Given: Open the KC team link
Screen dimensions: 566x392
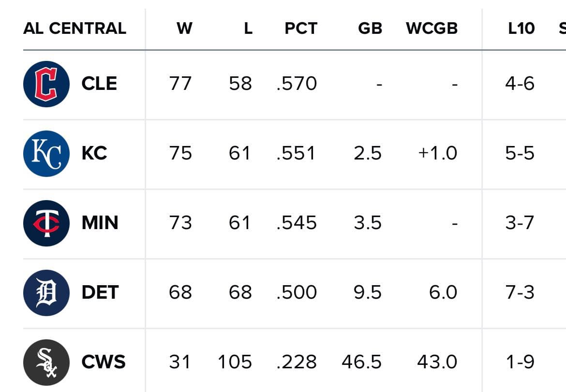Looking at the screenshot, I should (x=94, y=154).
